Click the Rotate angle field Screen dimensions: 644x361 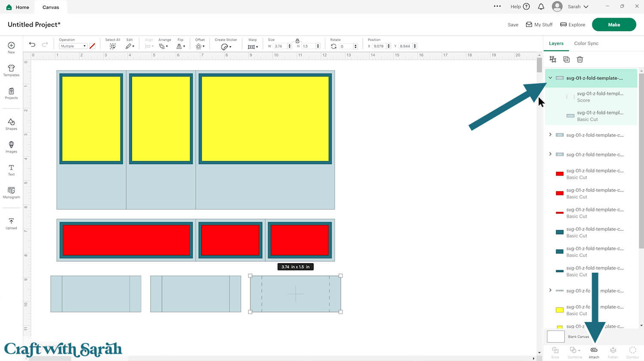pos(346,46)
